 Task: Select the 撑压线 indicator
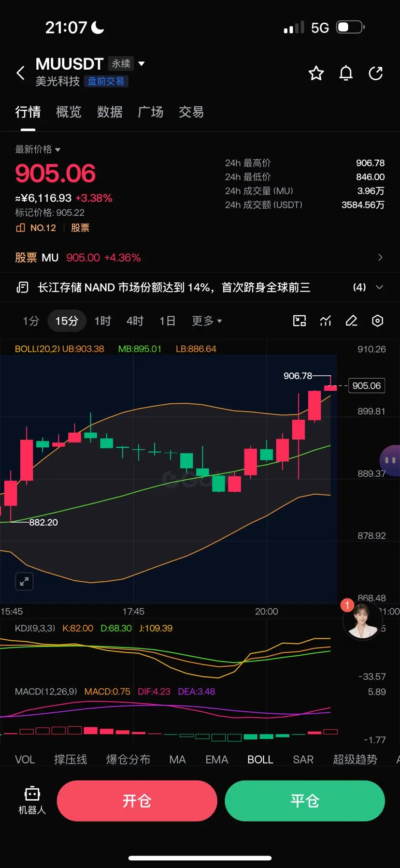coord(71,760)
